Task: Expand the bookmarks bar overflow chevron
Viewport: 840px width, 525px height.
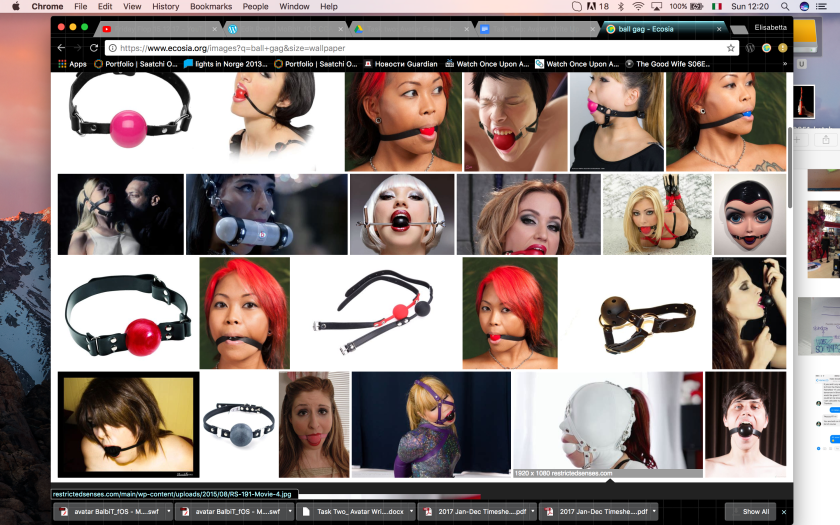Action: [x=785, y=64]
